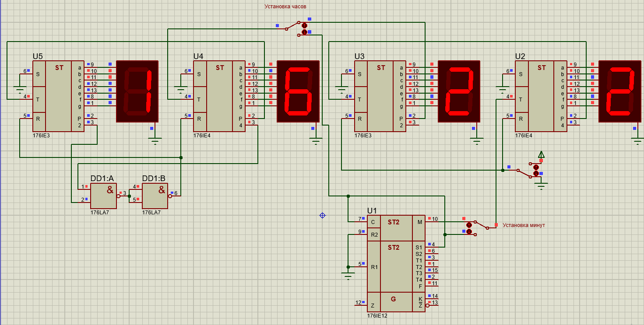Select the U4 176IE4 counter chip
Image resolution: width=644 pixels, height=325 pixels.
(x=219, y=96)
